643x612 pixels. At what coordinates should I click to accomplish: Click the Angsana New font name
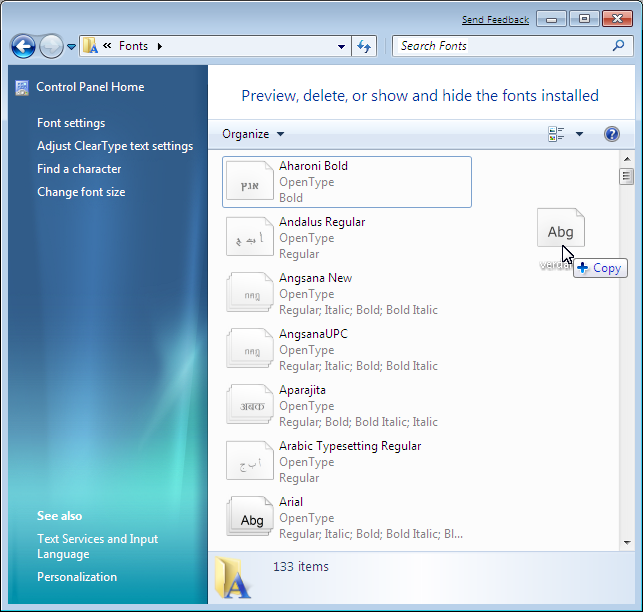(x=315, y=278)
